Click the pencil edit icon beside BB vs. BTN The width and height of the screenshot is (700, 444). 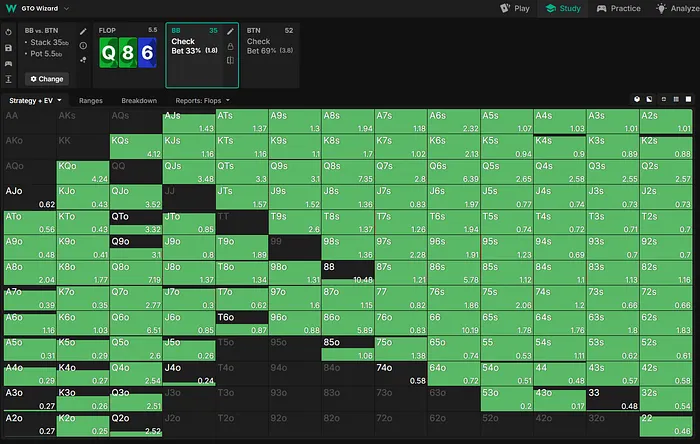tap(84, 31)
